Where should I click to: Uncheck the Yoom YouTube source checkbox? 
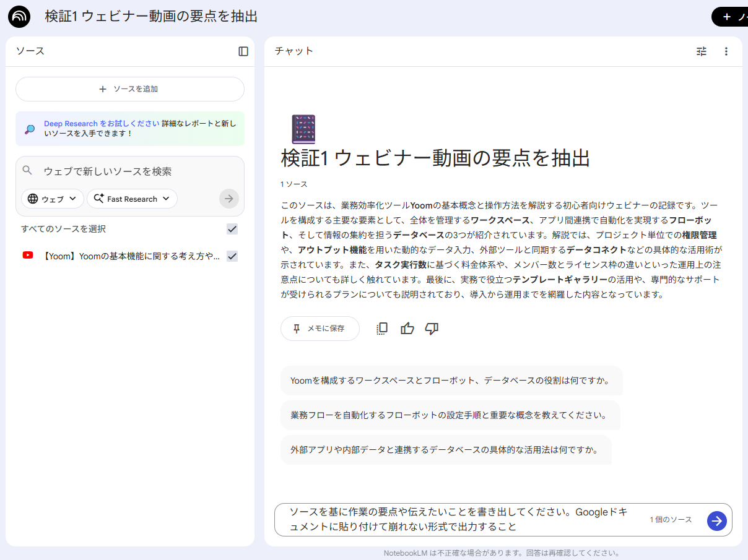[x=232, y=256]
